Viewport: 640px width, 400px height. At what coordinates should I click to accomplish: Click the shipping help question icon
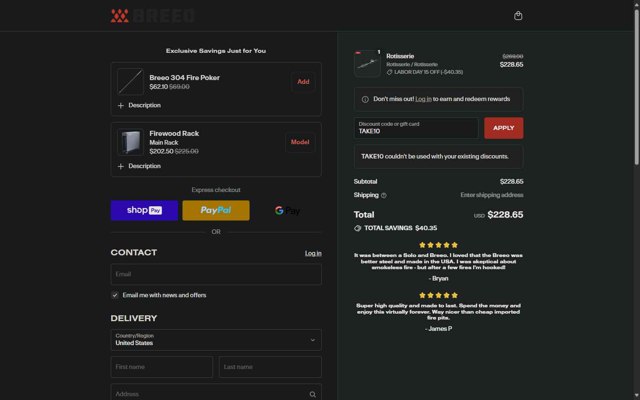point(384,196)
